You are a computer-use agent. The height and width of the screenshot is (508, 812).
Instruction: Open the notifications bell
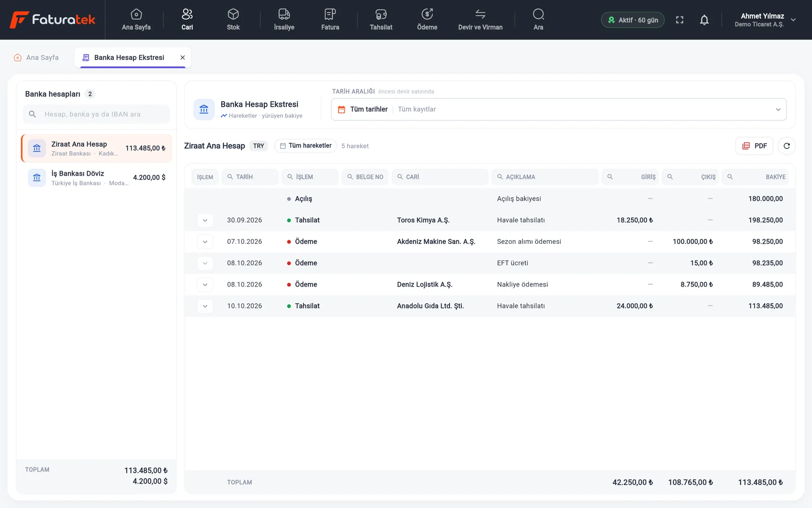click(704, 20)
